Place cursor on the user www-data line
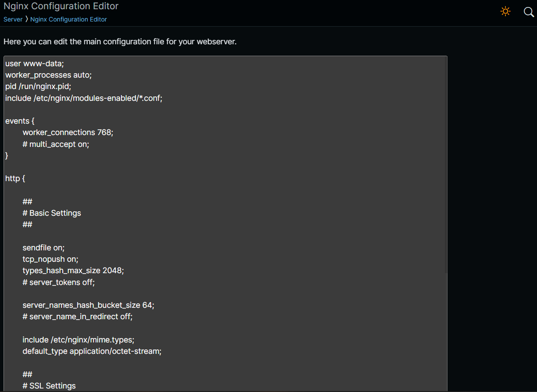The width and height of the screenshot is (537, 392). coord(35,64)
